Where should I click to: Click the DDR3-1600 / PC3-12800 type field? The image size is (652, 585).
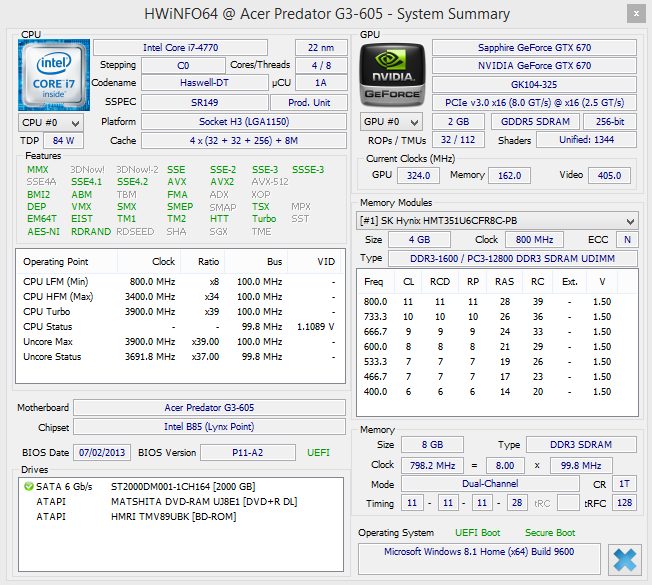(x=512, y=259)
